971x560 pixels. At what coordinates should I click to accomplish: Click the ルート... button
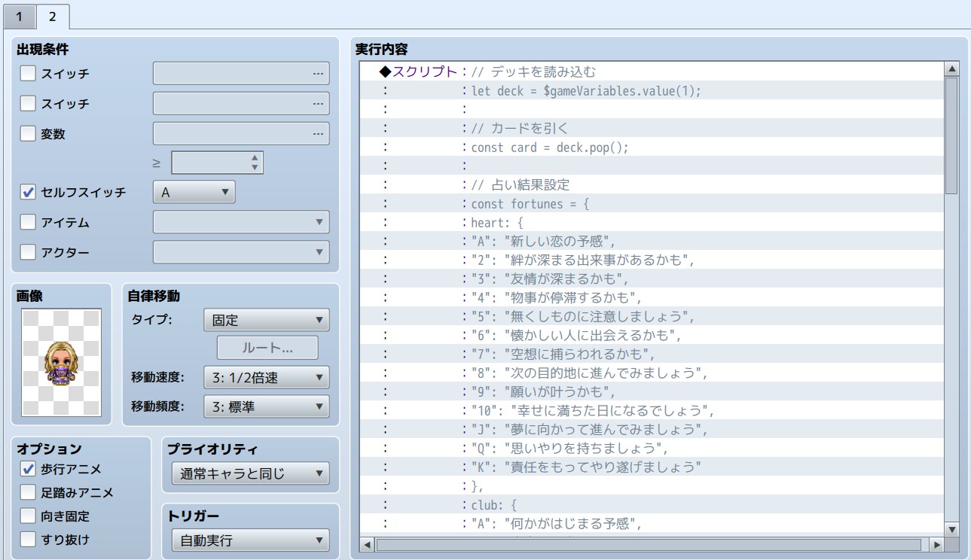[x=267, y=348]
